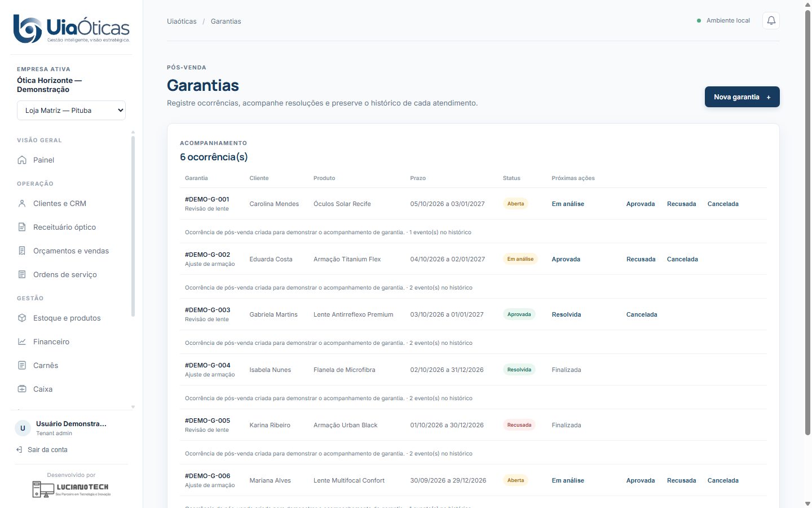Screen dimensions: 812x508
Task: Click the Sair da conta logout icon
Action: [x=19, y=450]
